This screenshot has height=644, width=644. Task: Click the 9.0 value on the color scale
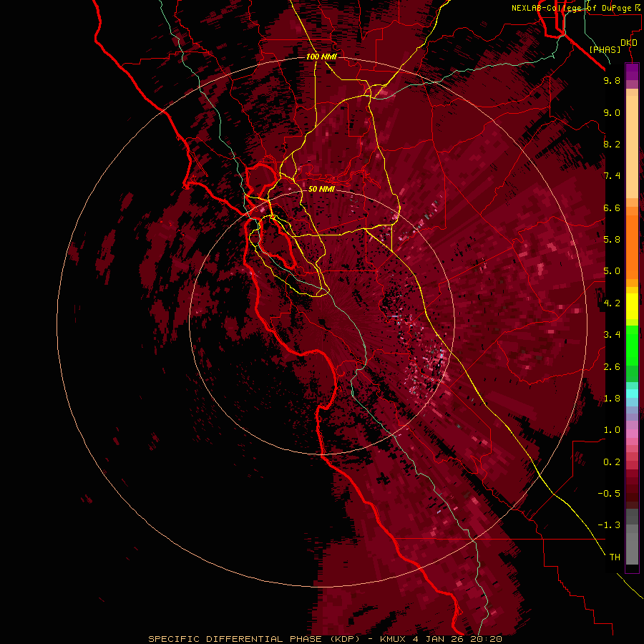(612, 113)
